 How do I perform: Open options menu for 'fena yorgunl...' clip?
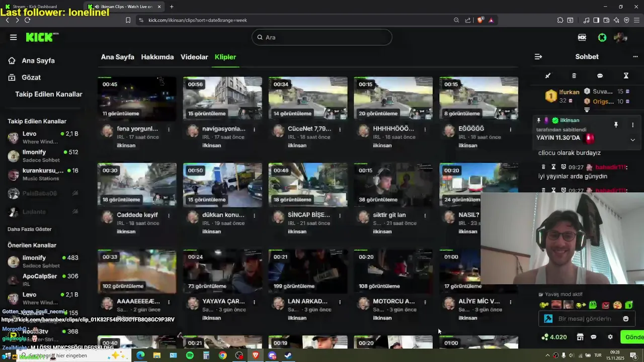coord(169,129)
